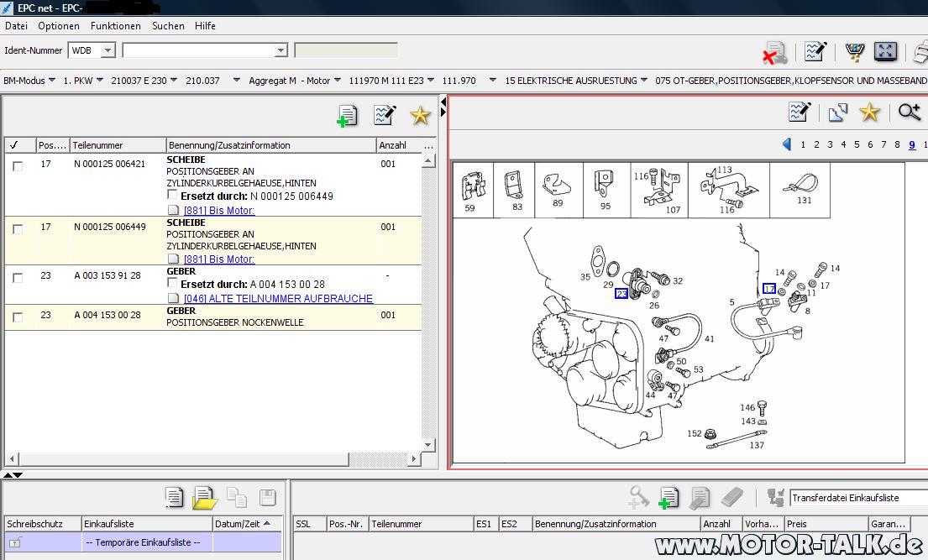
Task: Click parts list scroll up arrow
Action: [428, 160]
